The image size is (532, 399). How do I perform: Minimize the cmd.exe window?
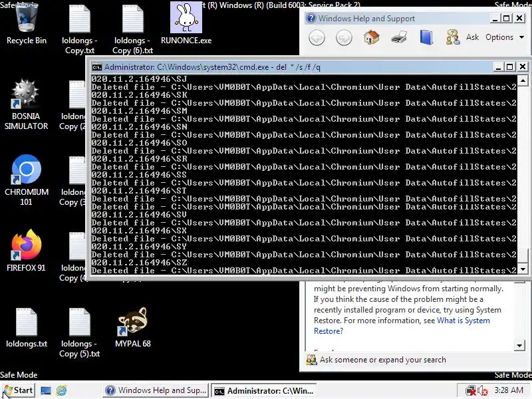498,67
